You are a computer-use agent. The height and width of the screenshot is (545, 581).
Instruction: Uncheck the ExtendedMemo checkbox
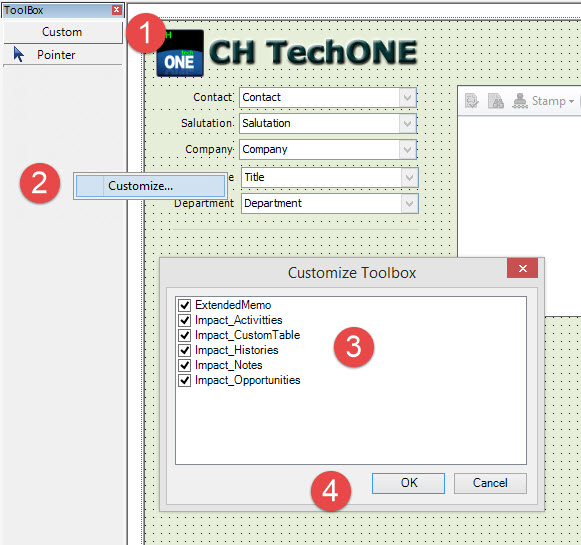pyautogui.click(x=185, y=305)
